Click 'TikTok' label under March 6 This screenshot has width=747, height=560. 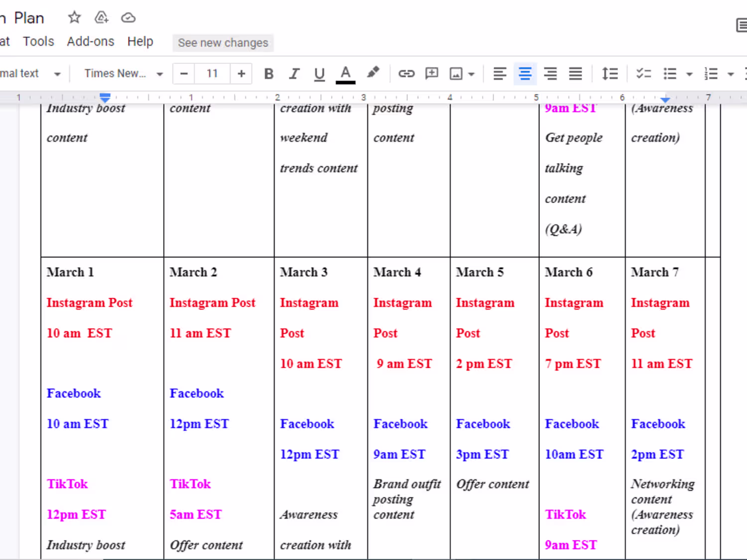click(566, 514)
